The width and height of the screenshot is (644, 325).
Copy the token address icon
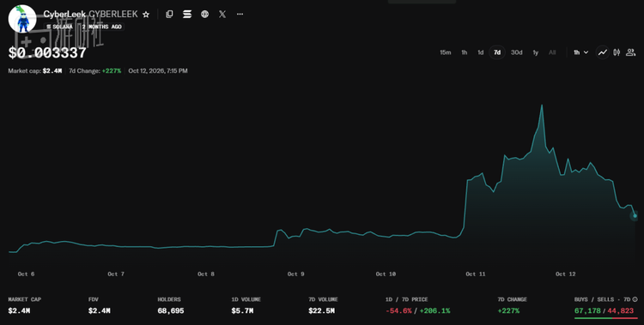coord(169,15)
